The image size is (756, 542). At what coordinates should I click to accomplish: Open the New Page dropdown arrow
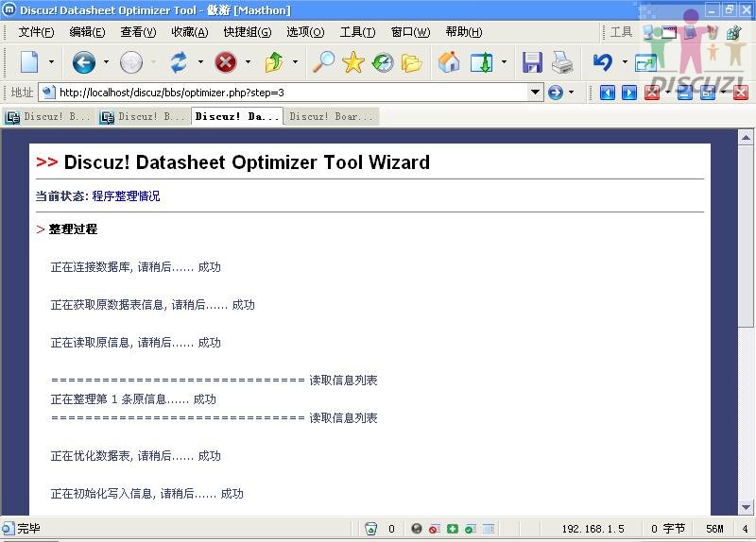[x=51, y=62]
